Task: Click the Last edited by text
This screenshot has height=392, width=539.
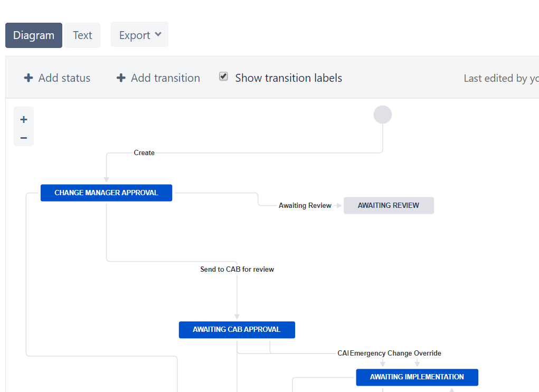Action: point(501,78)
